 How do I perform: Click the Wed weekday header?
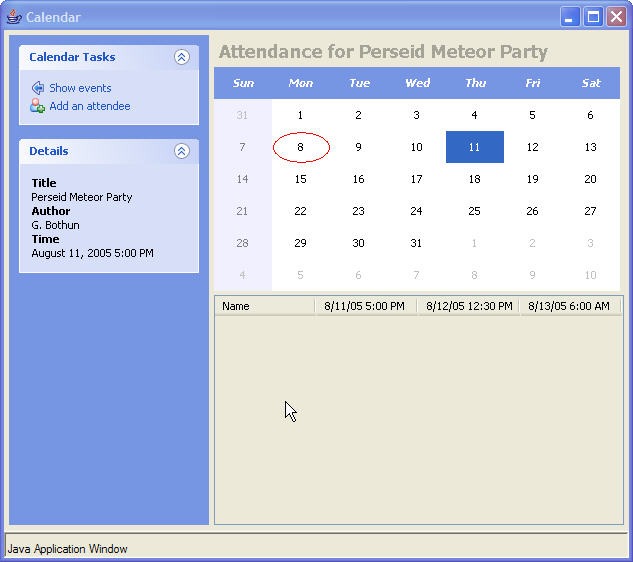click(417, 83)
